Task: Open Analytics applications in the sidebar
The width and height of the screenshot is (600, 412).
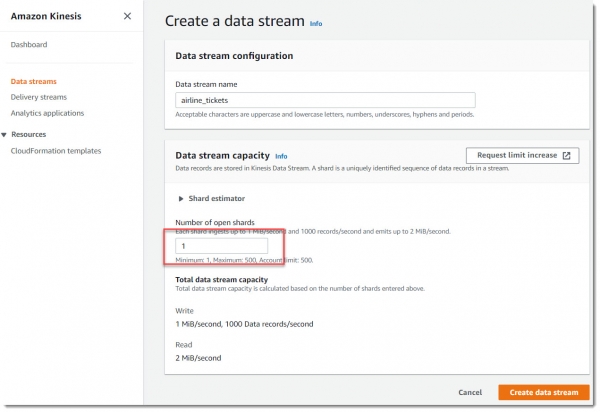Action: click(47, 113)
